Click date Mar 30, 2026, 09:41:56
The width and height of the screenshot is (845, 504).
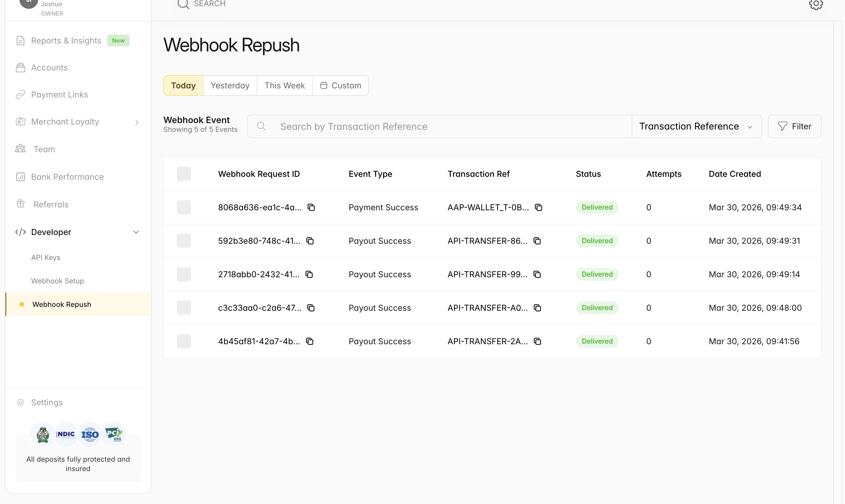(x=754, y=341)
